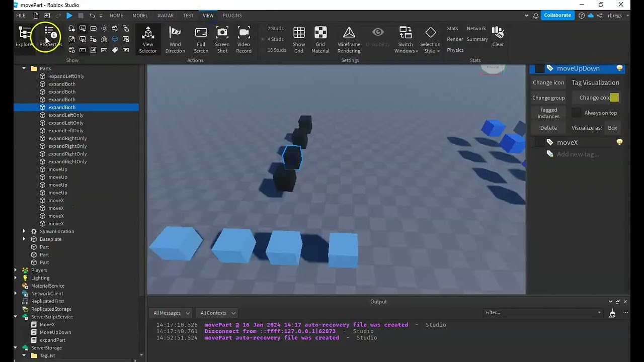644x362 pixels.
Task: Open the FILE menu
Action: coord(21,16)
